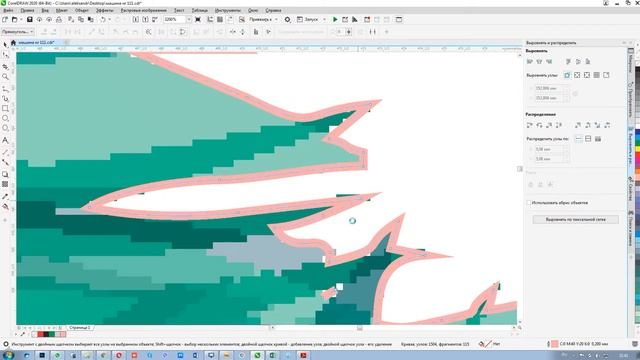This screenshot has height=360, width=640.
Task: Select the Transparency checkerboard tool
Action: tap(5, 184)
